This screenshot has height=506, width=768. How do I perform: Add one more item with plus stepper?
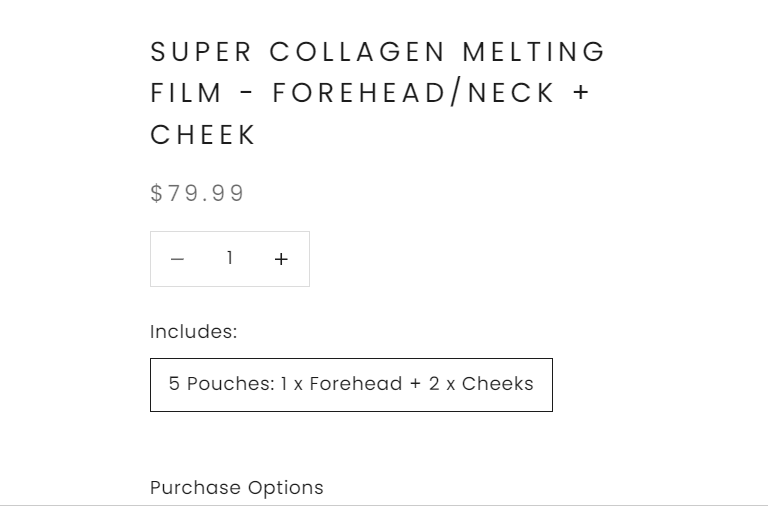(281, 259)
